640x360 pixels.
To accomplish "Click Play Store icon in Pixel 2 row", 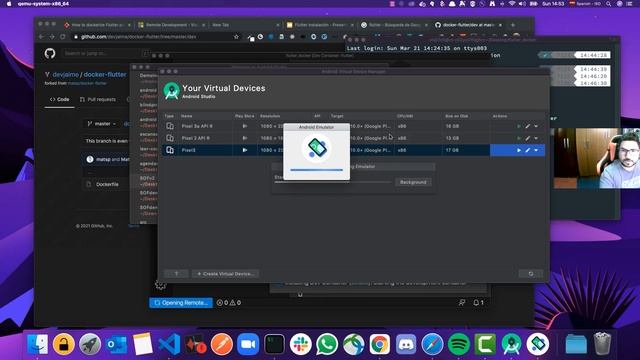I will (x=244, y=138).
